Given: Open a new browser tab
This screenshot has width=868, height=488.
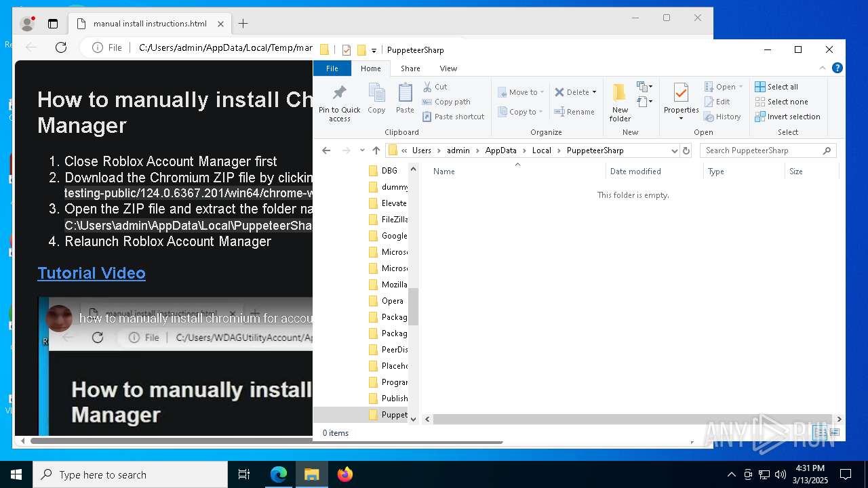Looking at the screenshot, I should (x=243, y=24).
